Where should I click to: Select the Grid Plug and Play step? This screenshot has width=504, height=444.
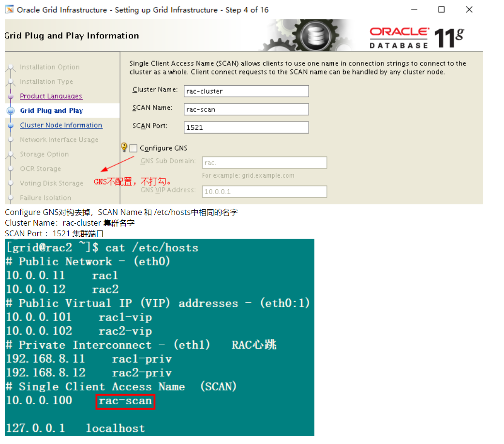(x=51, y=111)
